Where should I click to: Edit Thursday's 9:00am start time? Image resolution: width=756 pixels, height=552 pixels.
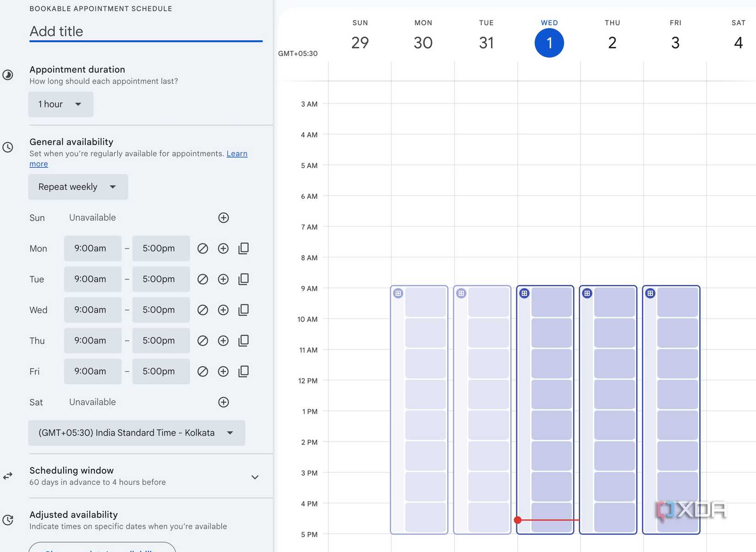(x=92, y=340)
